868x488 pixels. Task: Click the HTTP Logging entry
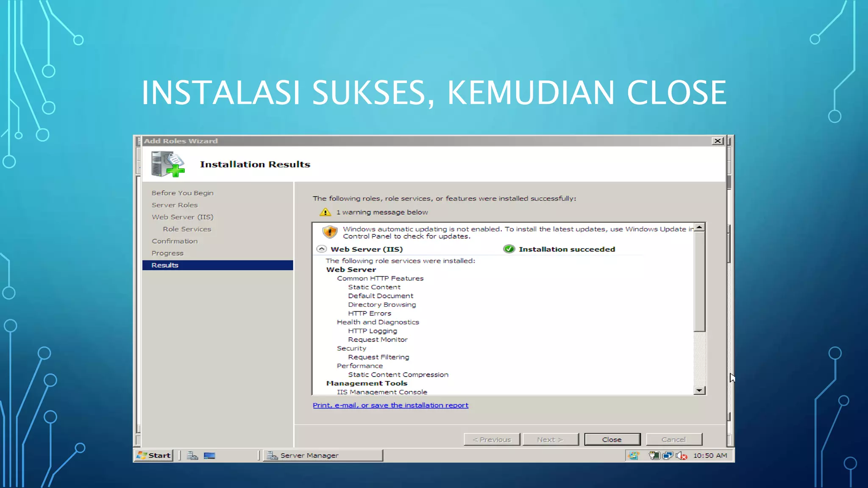point(373,331)
